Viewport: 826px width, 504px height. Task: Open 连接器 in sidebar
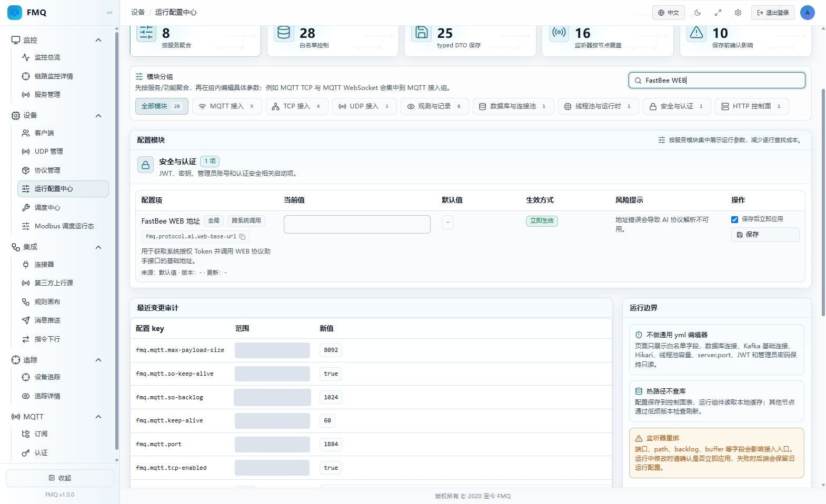pyautogui.click(x=63, y=265)
